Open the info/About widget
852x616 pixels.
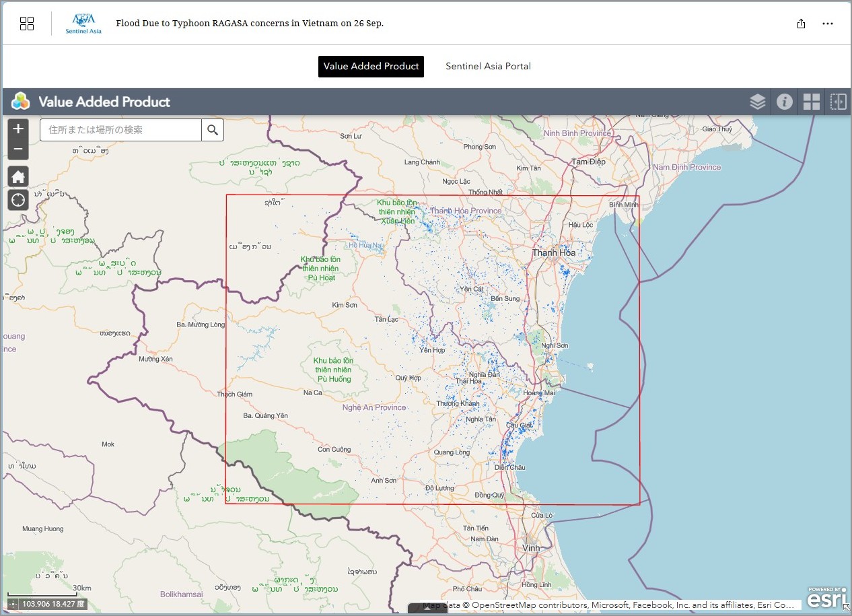pyautogui.click(x=784, y=102)
